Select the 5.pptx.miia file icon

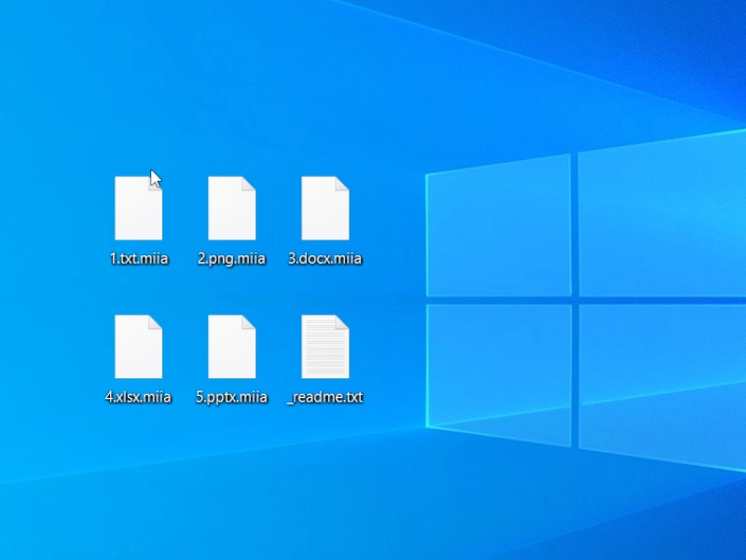pos(231,347)
